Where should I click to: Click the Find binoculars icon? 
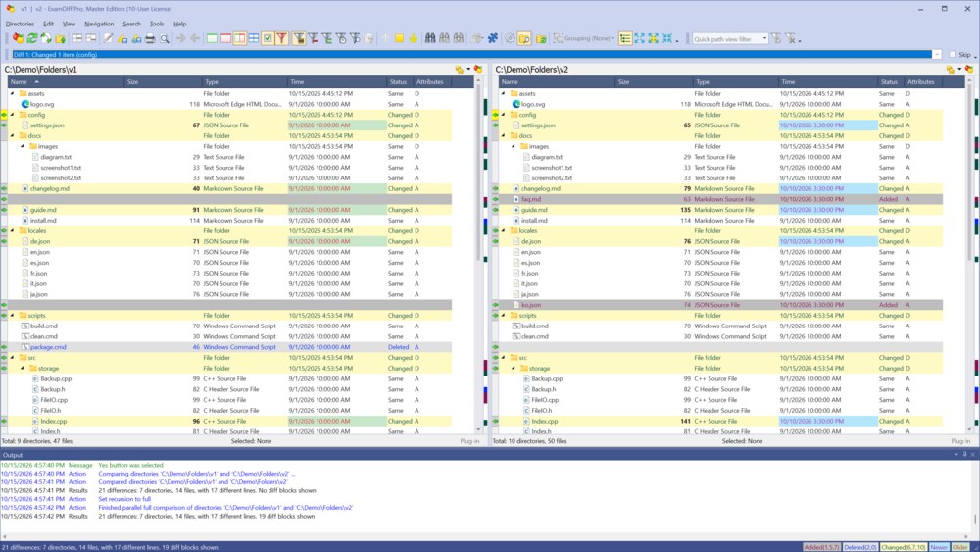click(430, 39)
